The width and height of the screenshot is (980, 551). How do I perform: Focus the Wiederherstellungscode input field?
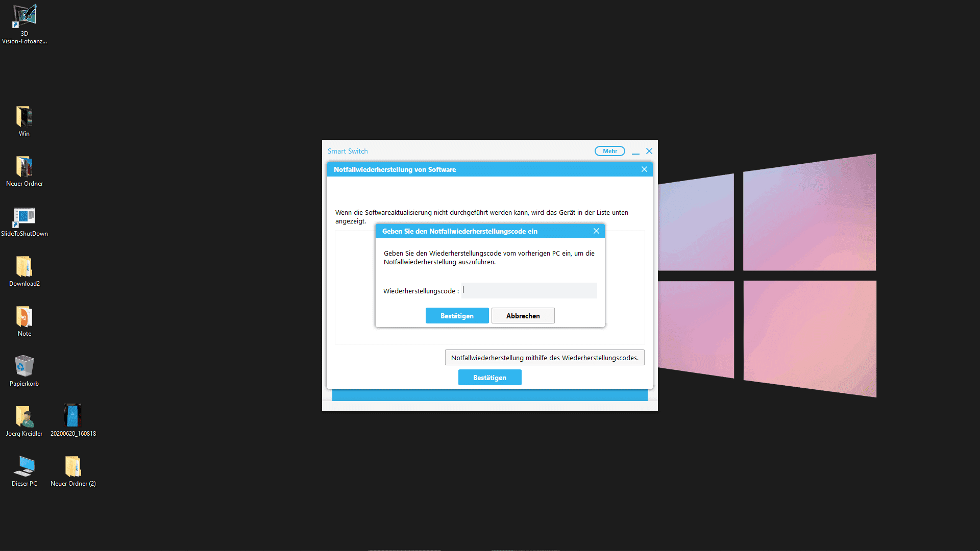[529, 290]
